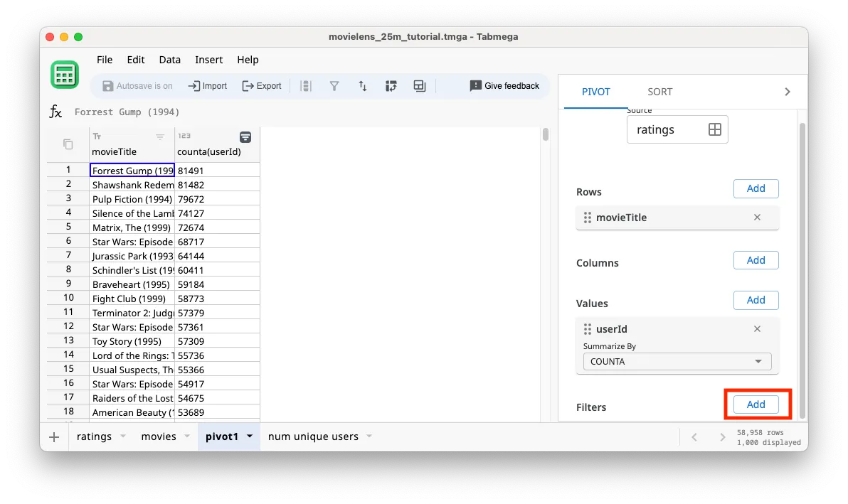Switch to the movies sheet tab

[x=159, y=436]
